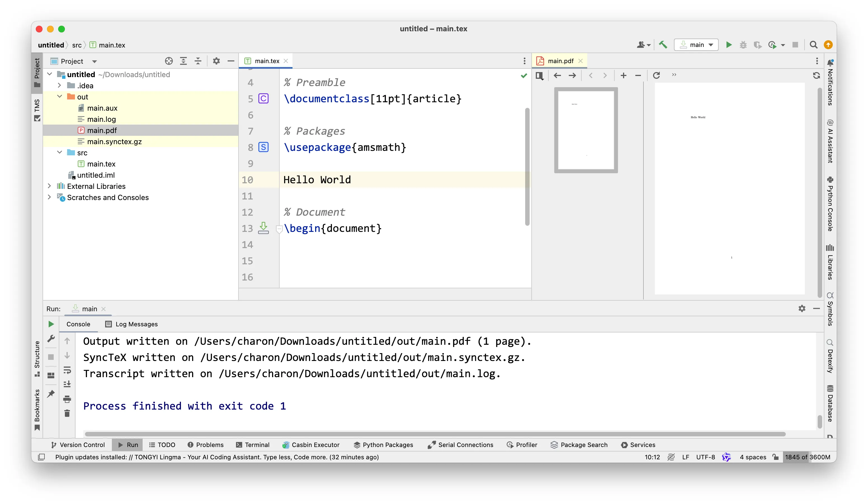Click the src breadcrumb
This screenshot has width=868, height=504.
point(77,45)
